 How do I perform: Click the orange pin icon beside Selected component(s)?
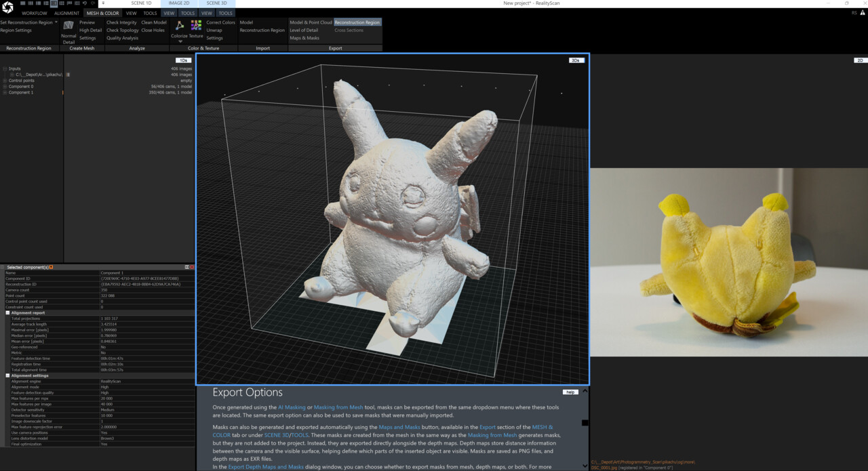(52, 267)
